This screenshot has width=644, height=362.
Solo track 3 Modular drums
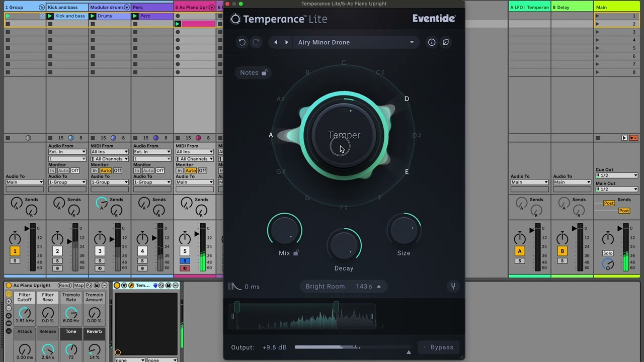tap(100, 260)
